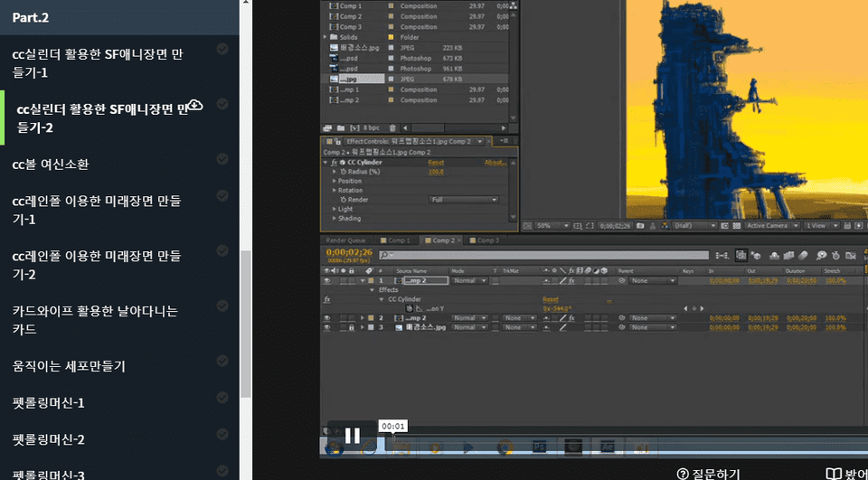Open the 질문하기 question link

pos(708,474)
